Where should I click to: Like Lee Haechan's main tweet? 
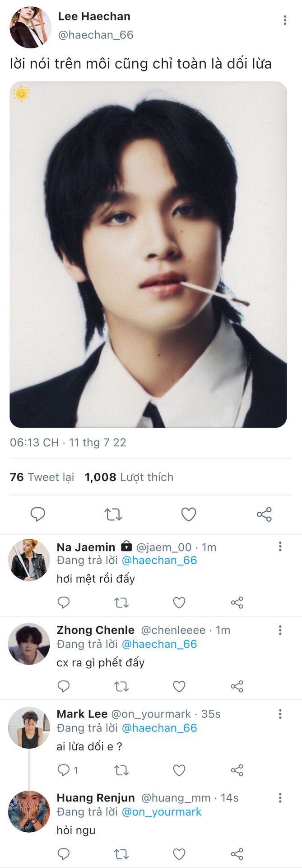(189, 514)
